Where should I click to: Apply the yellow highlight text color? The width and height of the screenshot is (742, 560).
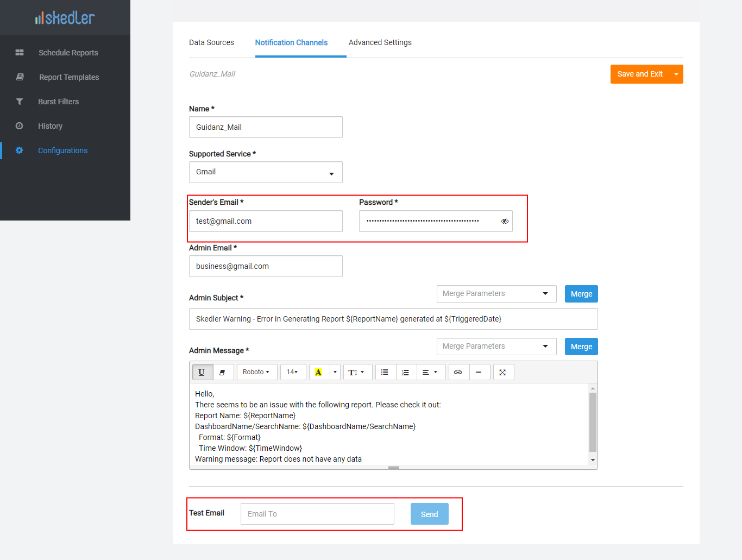click(x=319, y=372)
